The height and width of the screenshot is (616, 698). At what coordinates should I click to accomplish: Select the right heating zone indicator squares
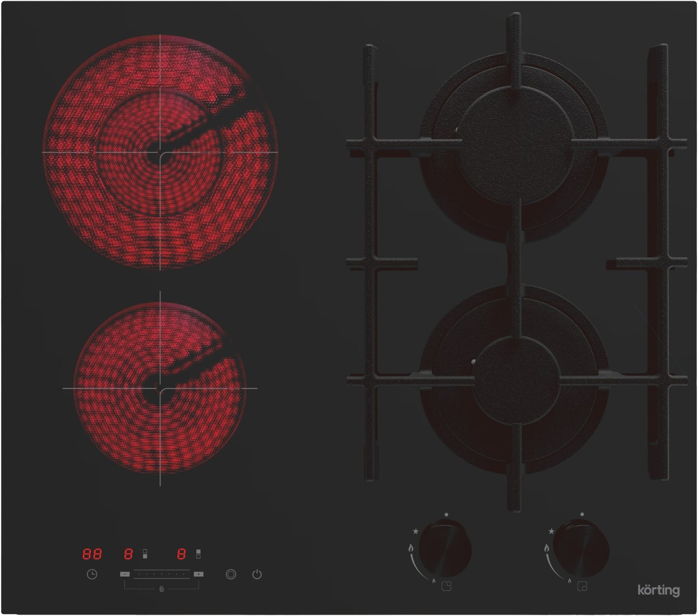pos(198,554)
